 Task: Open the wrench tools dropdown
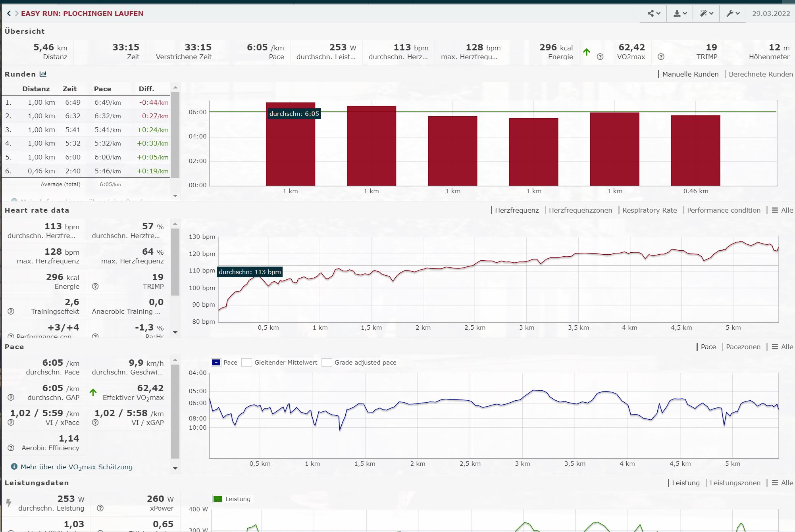733,13
